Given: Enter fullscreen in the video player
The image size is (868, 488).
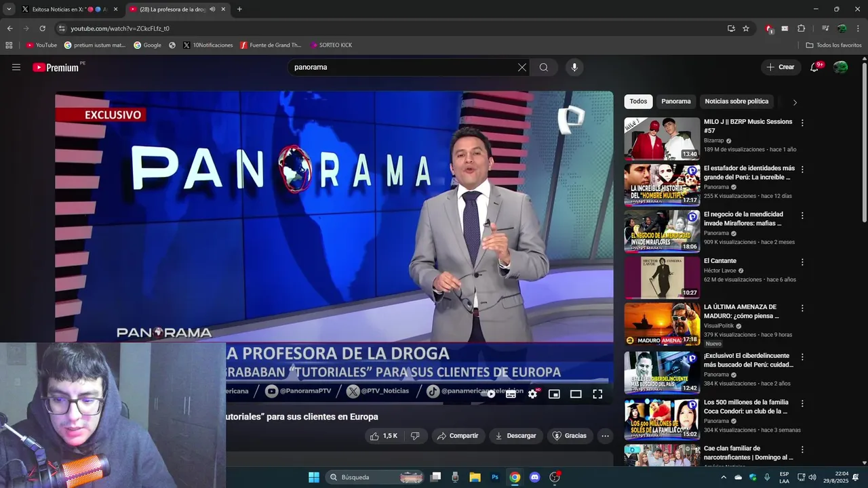Looking at the screenshot, I should pos(597,394).
